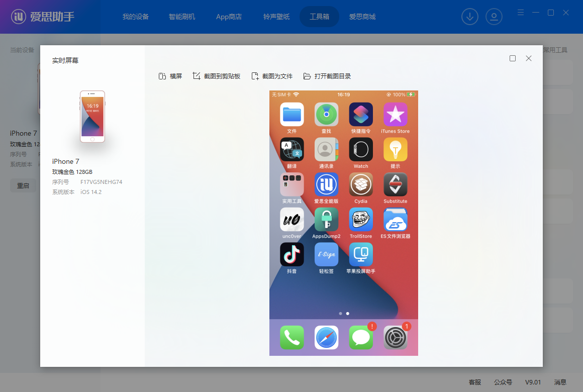Viewport: 583px width, 392px height.
Task: Open the Substitute app icon
Action: [x=396, y=184]
